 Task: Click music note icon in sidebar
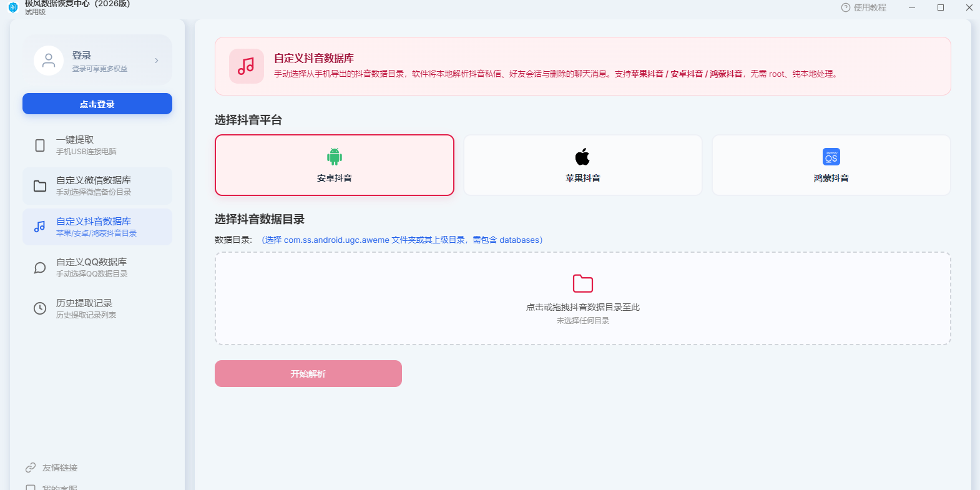point(40,227)
